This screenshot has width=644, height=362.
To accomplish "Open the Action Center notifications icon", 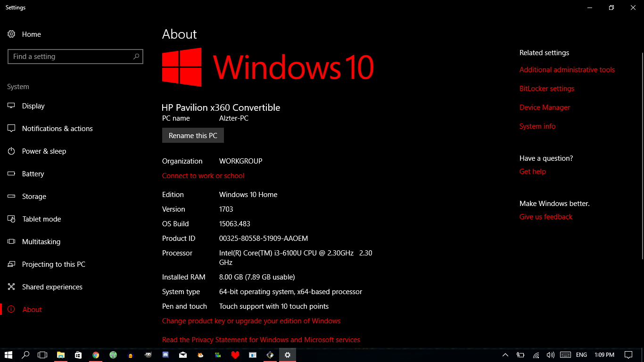I will 628,355.
